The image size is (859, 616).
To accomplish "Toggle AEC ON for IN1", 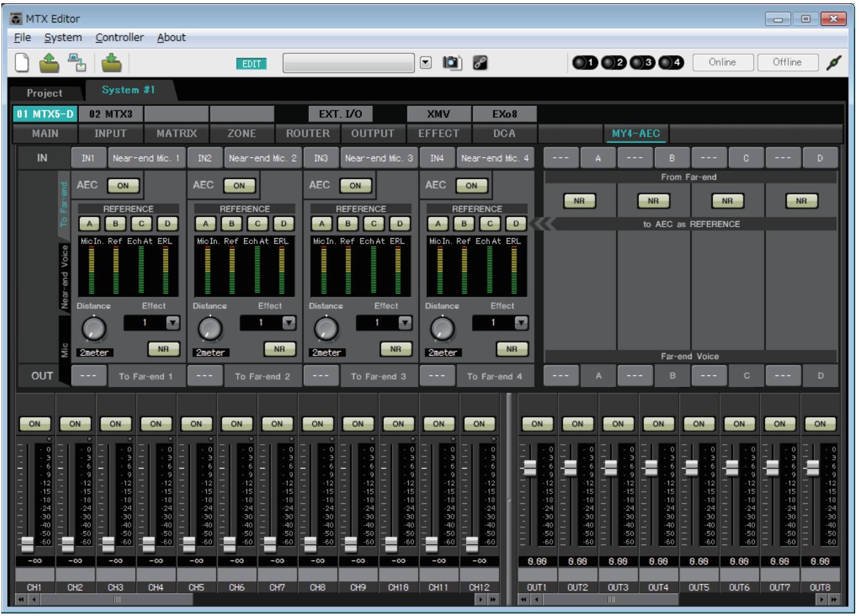I will point(123,185).
